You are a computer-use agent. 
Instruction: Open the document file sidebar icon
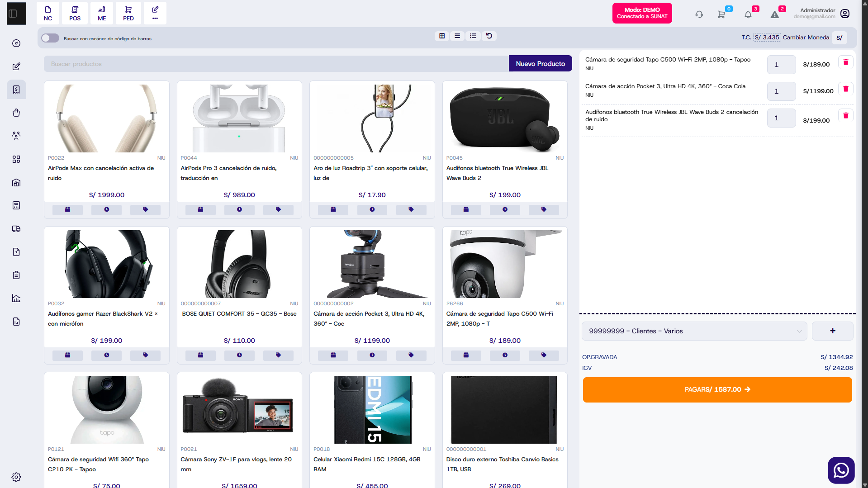[16, 252]
